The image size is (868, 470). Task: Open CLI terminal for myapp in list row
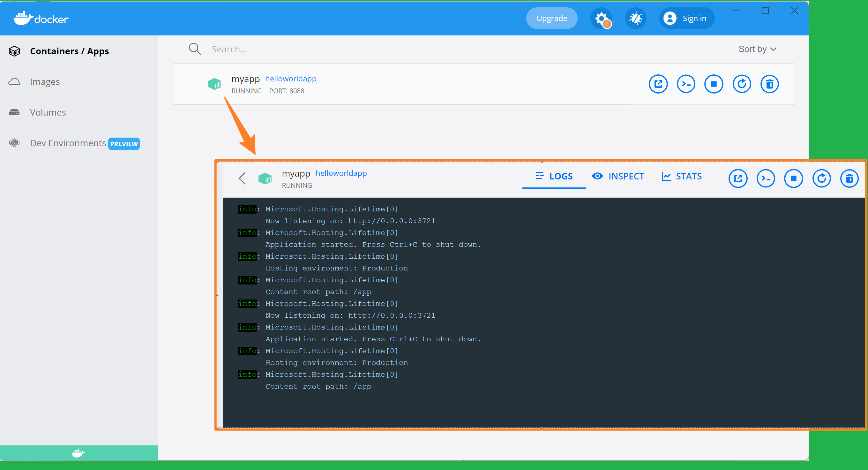(x=686, y=84)
